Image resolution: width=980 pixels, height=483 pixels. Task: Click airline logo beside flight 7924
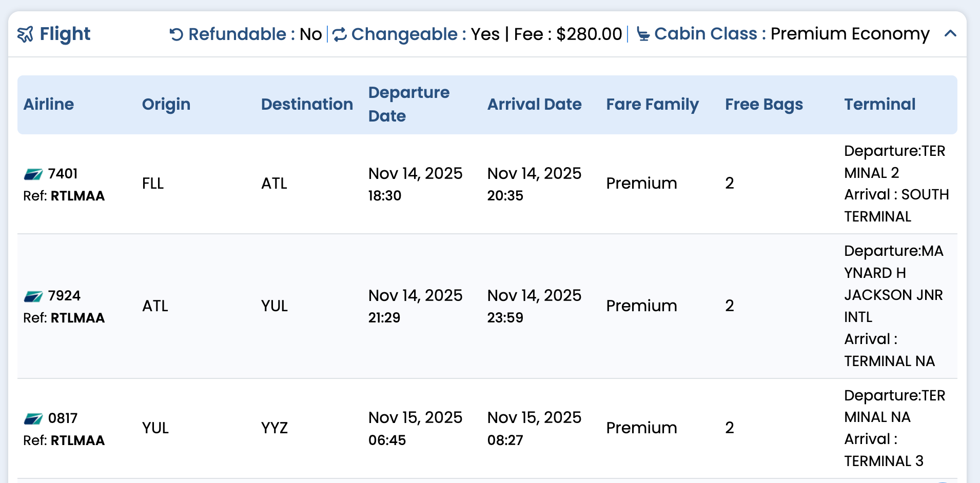[x=33, y=296]
